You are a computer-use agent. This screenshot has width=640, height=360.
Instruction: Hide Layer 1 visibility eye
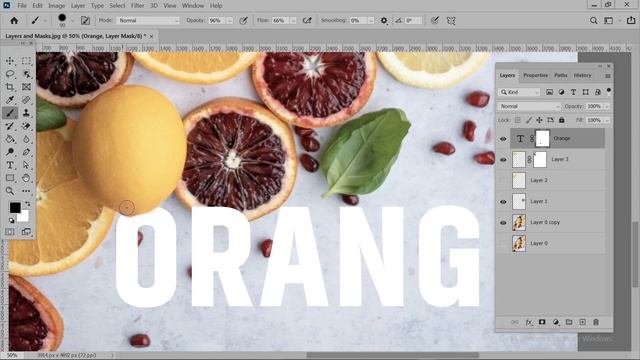click(503, 202)
